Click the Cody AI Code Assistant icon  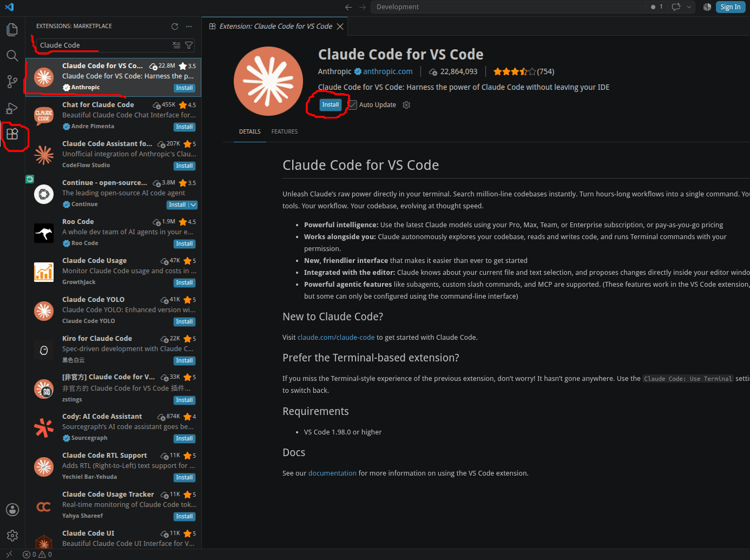click(44, 427)
